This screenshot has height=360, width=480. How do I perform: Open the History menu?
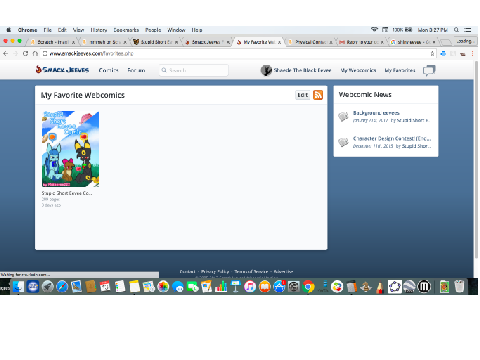(x=99, y=30)
